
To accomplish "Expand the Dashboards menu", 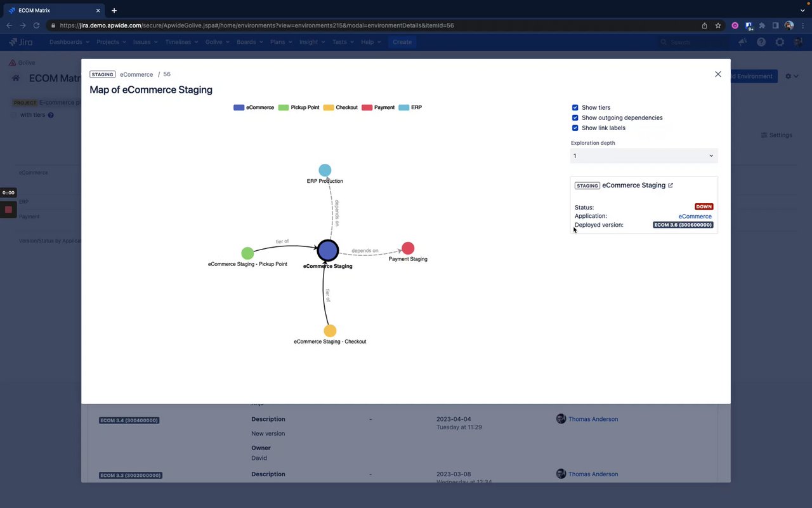I will [69, 42].
